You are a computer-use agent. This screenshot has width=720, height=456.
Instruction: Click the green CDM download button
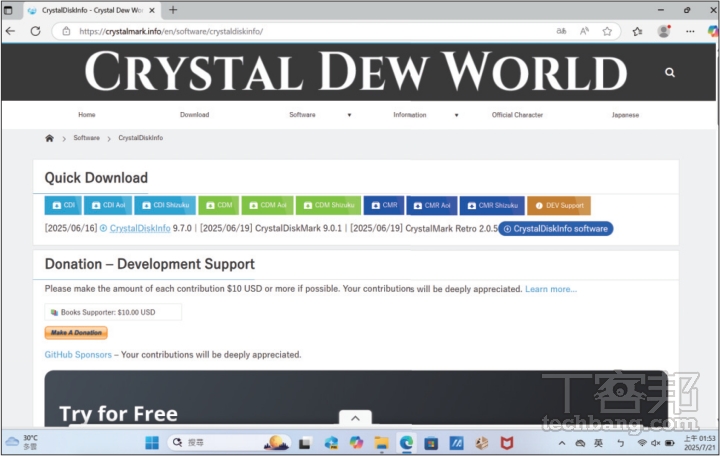pos(218,205)
